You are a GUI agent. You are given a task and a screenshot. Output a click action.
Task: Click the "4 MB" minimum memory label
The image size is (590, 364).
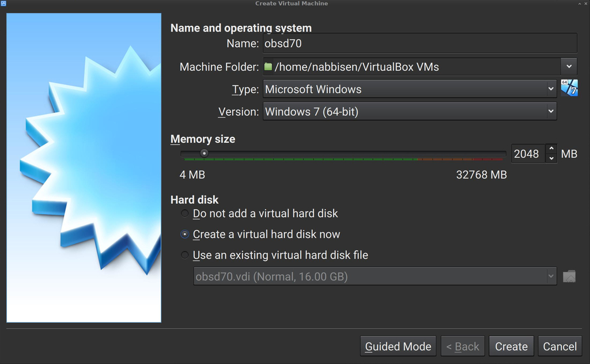click(192, 175)
